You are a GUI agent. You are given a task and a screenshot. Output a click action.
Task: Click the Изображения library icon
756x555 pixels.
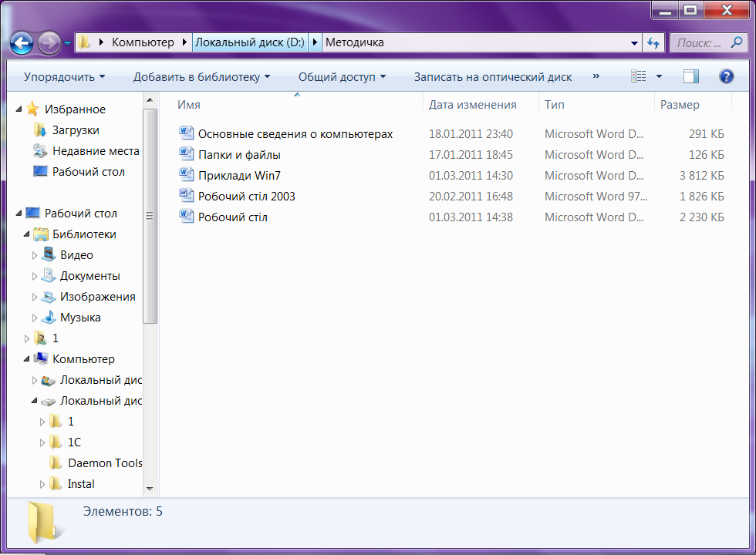point(48,296)
